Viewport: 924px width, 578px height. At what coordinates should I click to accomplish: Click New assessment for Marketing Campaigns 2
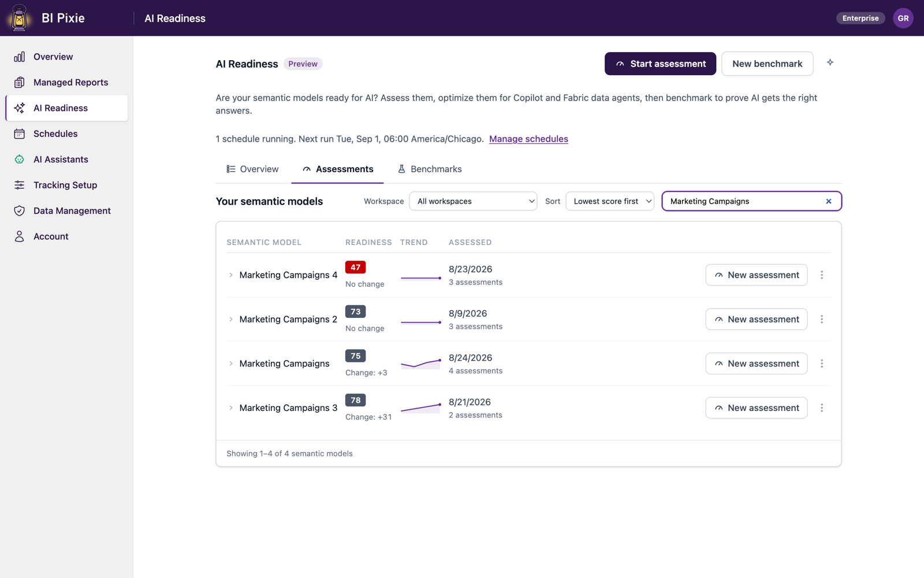click(757, 319)
